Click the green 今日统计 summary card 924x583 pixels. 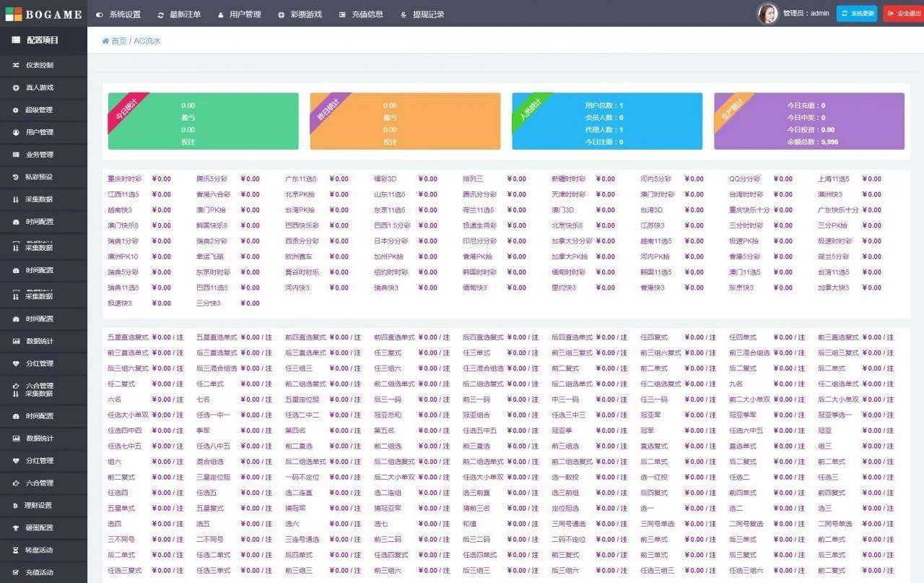203,121
